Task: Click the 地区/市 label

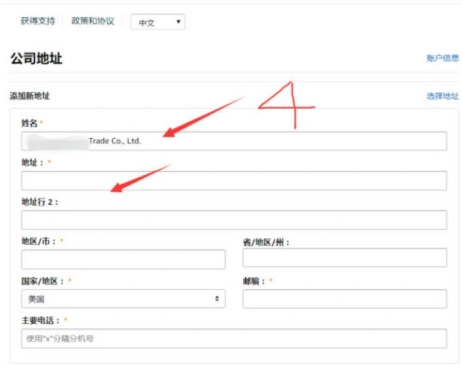Action: tap(38, 241)
